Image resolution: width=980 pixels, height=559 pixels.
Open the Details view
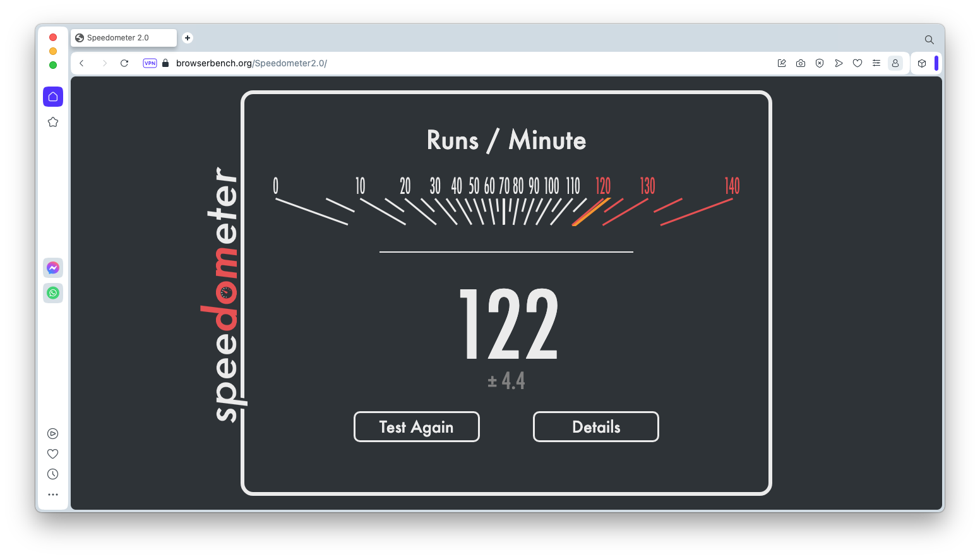point(596,427)
